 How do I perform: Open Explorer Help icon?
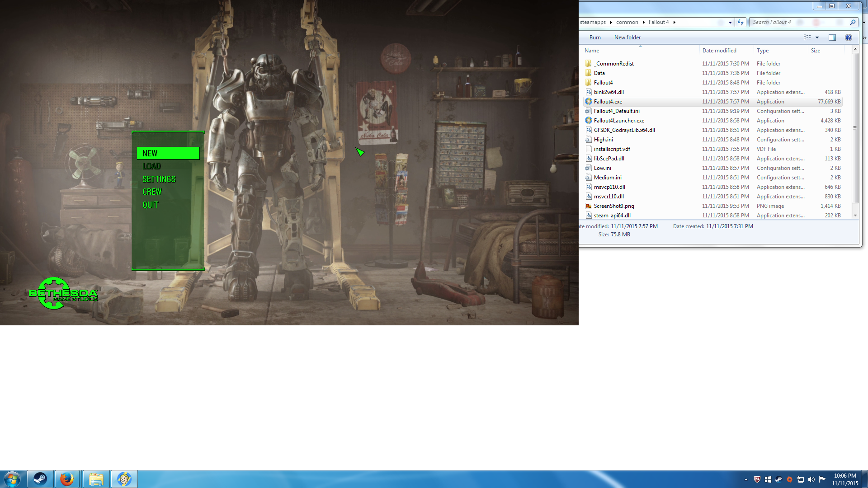[x=849, y=38]
